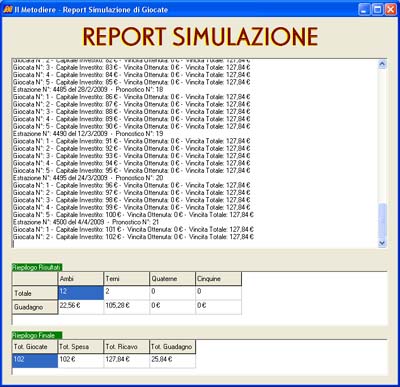Select the Quaterne gain cell 0 €
This screenshot has width=400, height=387.
click(172, 307)
